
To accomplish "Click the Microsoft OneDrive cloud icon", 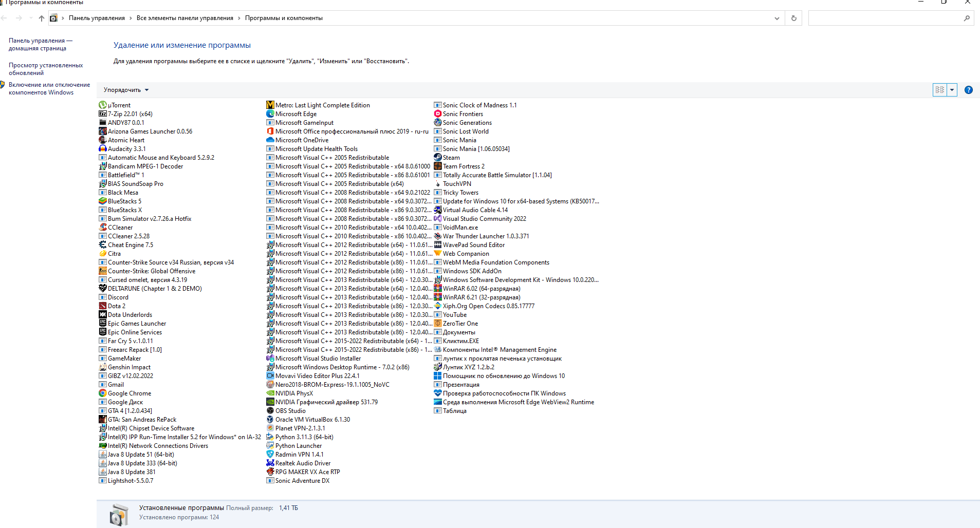I will coord(270,140).
